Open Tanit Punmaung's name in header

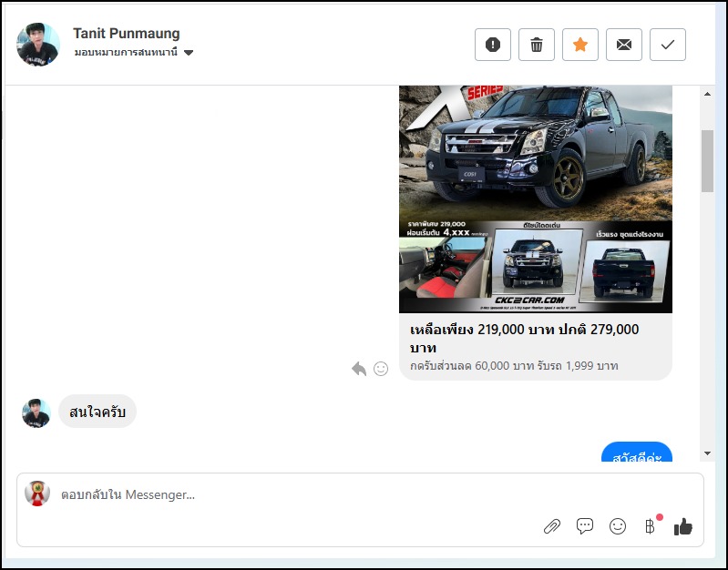127,34
